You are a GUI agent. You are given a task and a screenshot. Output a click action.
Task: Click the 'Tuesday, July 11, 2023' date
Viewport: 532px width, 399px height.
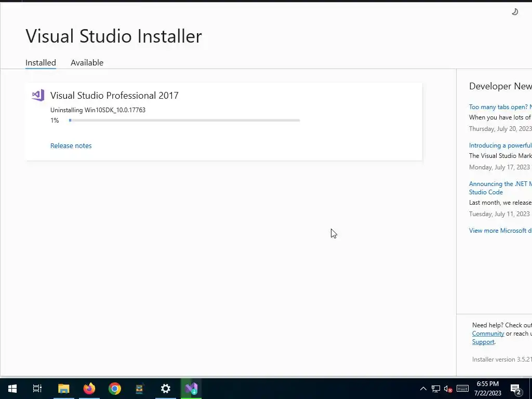[499, 214]
